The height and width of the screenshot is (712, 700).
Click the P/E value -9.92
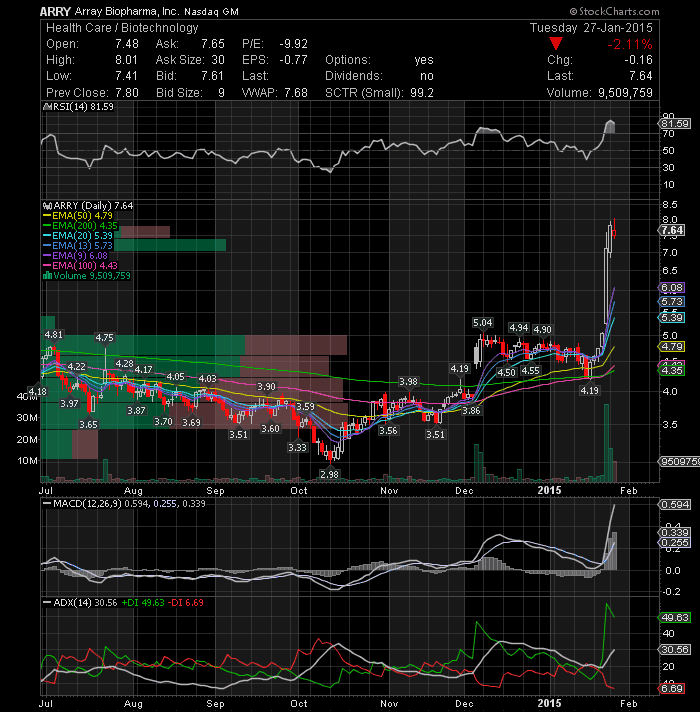[293, 44]
